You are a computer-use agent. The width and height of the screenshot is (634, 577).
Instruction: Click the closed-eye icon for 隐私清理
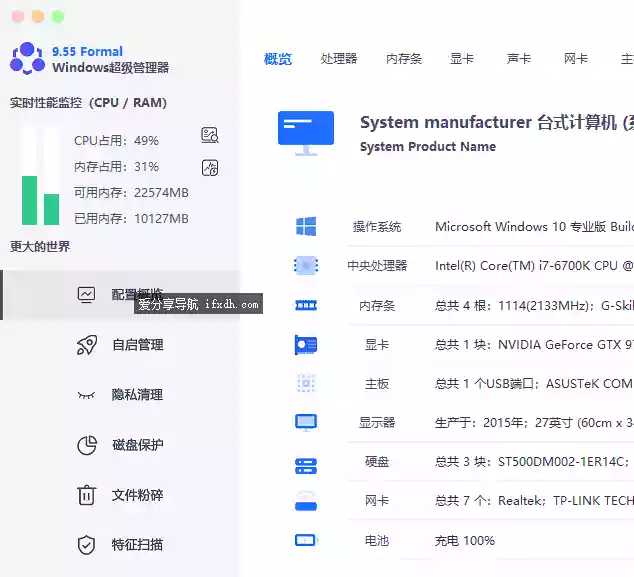87,395
